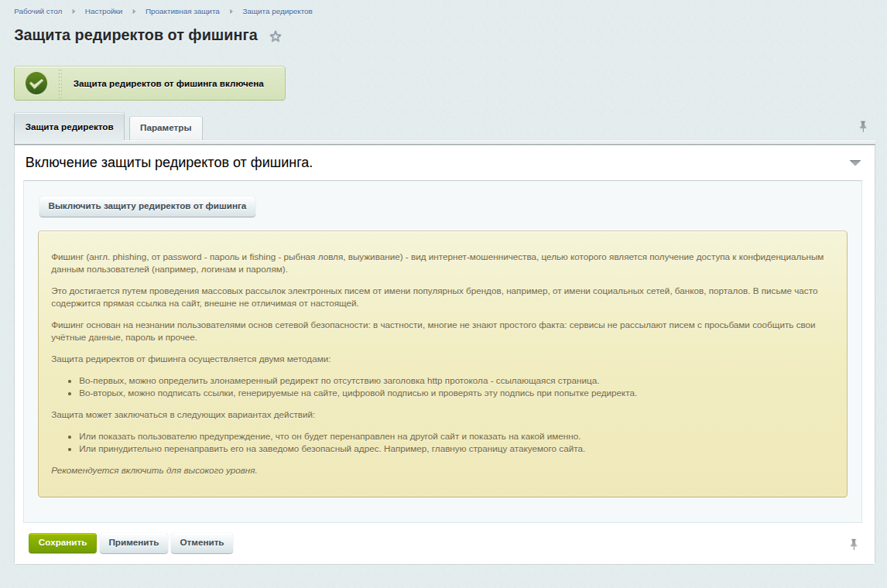Click the Защита редиректов breadcrumb link
887x588 pixels.
(x=277, y=12)
